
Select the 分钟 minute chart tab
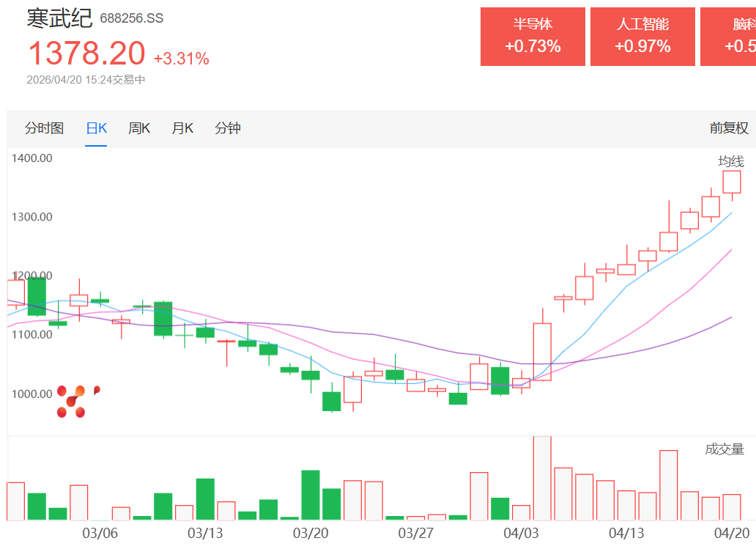click(228, 128)
